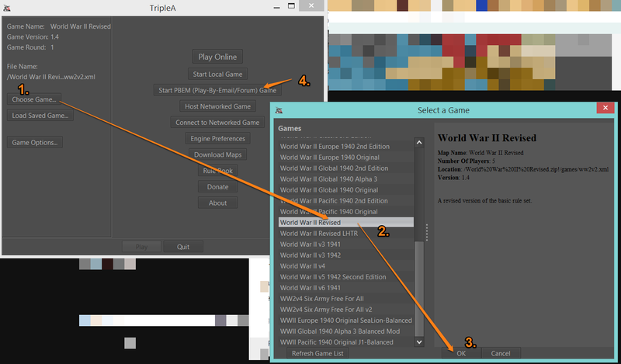The width and height of the screenshot is (621, 364).
Task: Cancel the Select a Game dialog
Action: click(501, 353)
